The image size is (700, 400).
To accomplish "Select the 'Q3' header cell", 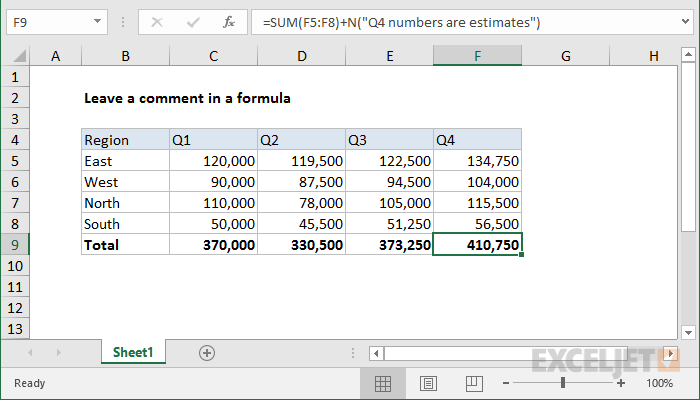I will (389, 140).
